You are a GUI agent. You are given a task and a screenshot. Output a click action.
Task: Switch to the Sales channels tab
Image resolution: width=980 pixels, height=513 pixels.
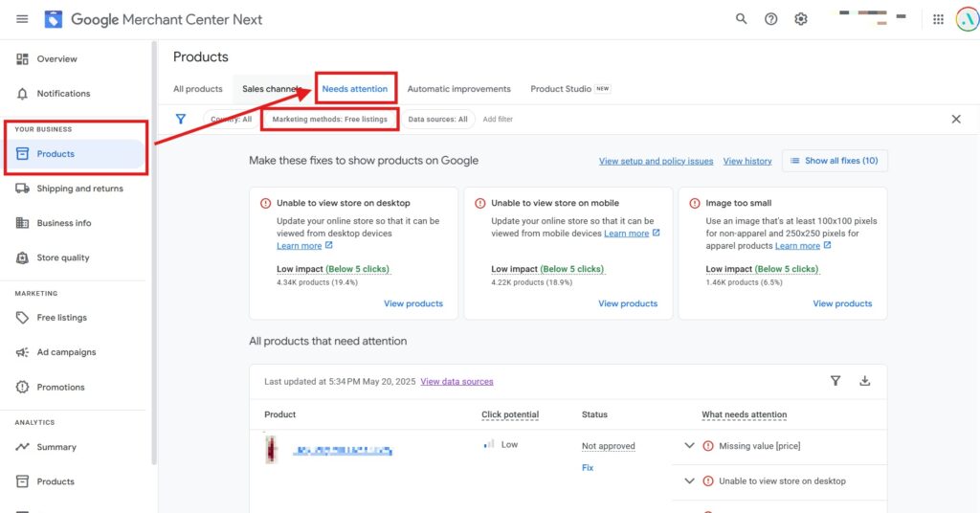(273, 89)
